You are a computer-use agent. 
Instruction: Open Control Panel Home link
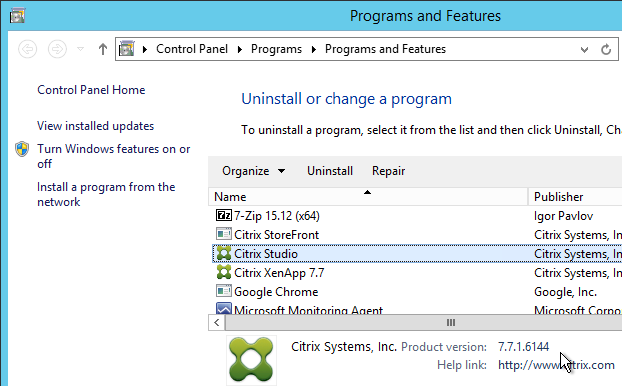point(91,90)
